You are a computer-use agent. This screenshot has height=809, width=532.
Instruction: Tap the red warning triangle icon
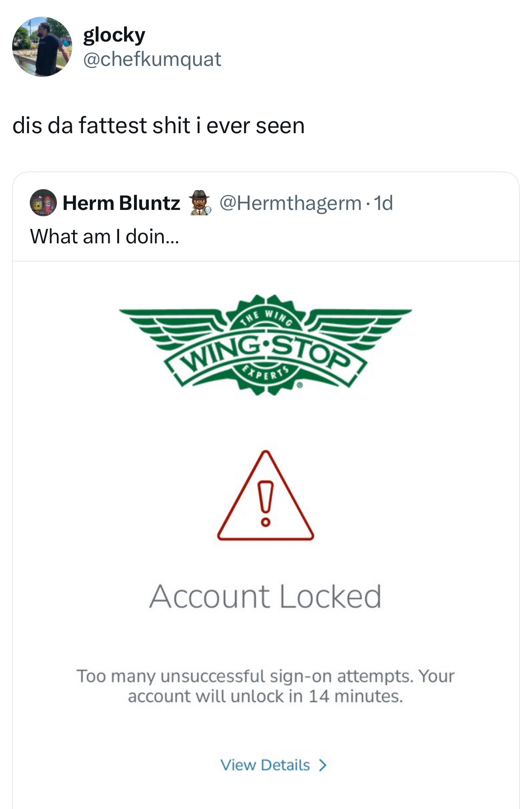point(265,497)
